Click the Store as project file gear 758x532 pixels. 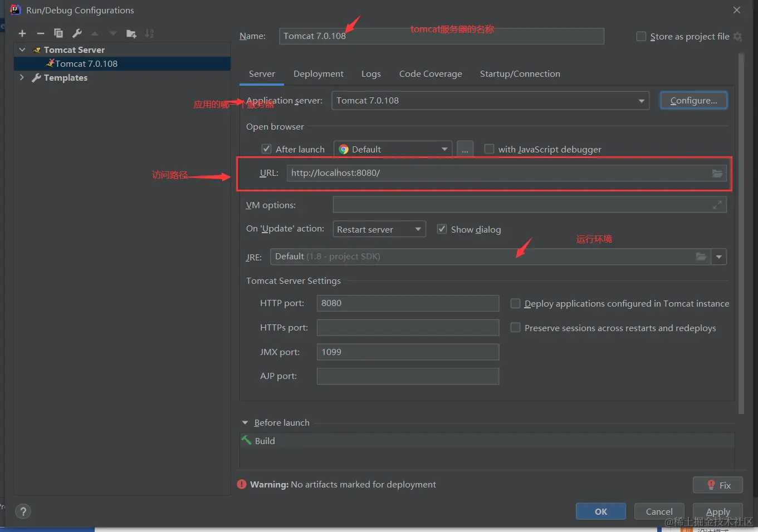(737, 37)
